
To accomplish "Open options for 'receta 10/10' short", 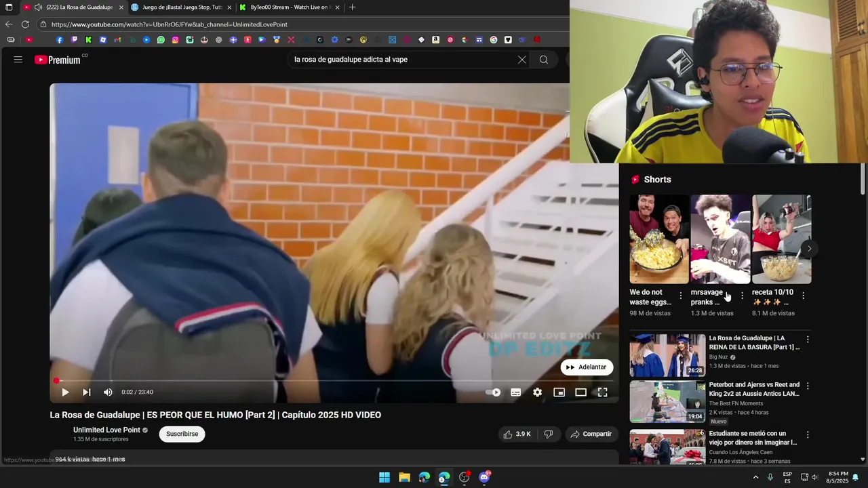I will click(x=803, y=296).
